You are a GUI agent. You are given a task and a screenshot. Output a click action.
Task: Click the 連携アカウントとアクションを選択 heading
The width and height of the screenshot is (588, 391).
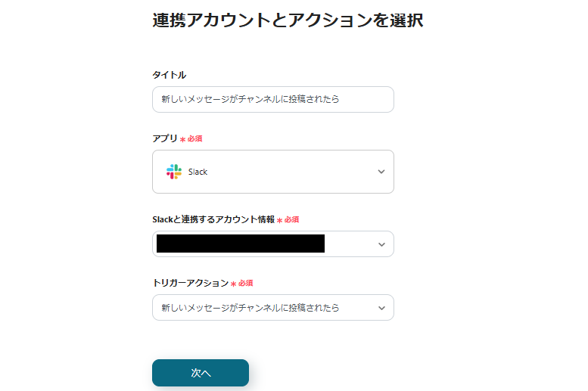(x=288, y=21)
